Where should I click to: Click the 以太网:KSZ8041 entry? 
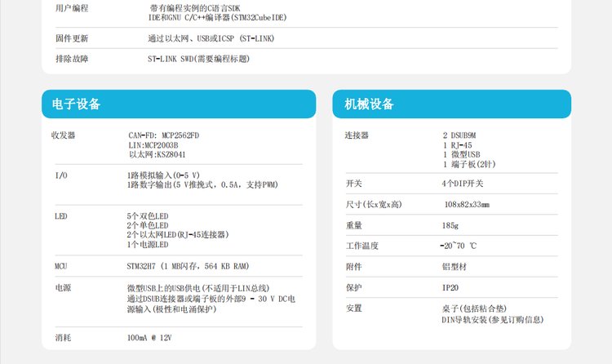click(157, 153)
